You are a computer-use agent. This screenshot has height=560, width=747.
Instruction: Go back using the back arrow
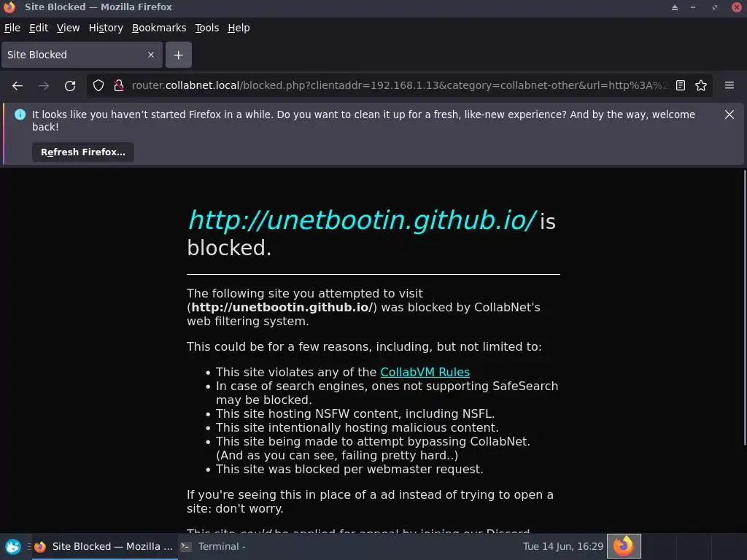click(18, 86)
